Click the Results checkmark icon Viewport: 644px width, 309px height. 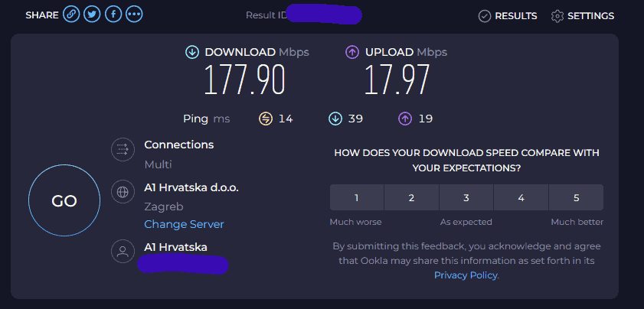click(x=484, y=16)
